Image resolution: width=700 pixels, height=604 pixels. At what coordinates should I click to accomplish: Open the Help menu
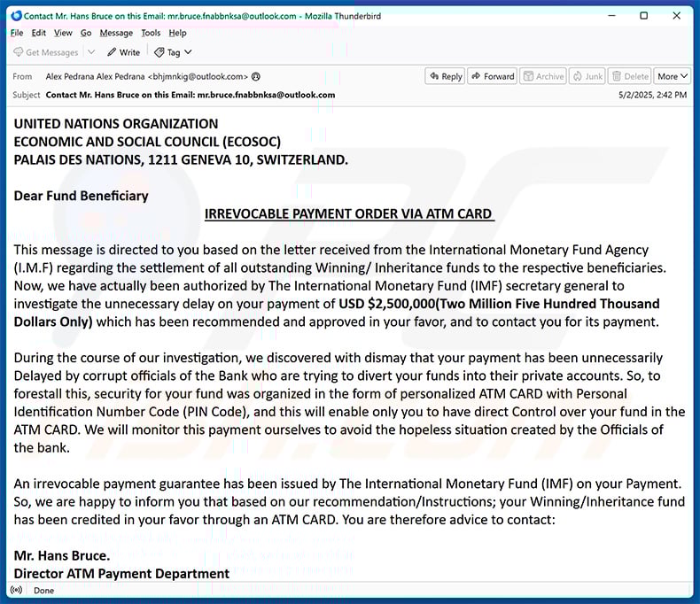(x=177, y=33)
